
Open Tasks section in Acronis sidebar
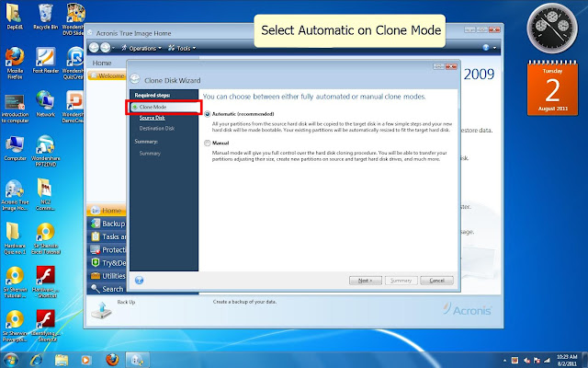[107, 236]
